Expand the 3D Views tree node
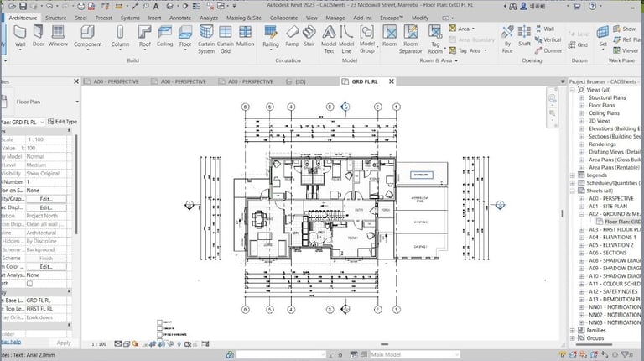The height and width of the screenshot is (361, 644). 581,121
